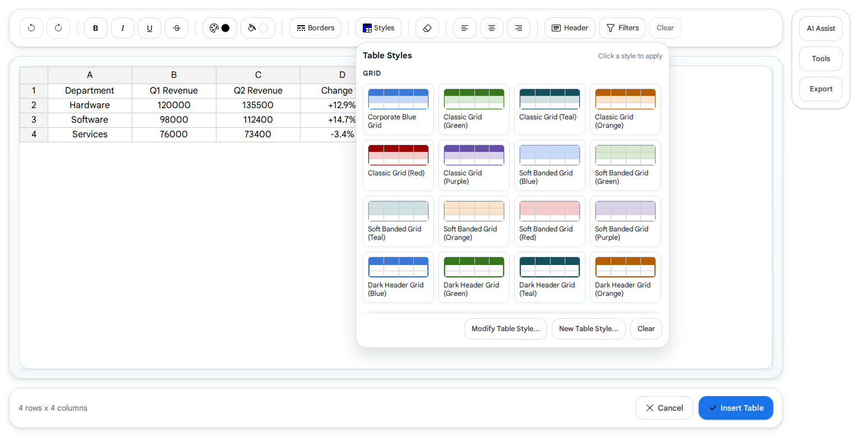Toggle the Header row option

tap(570, 28)
